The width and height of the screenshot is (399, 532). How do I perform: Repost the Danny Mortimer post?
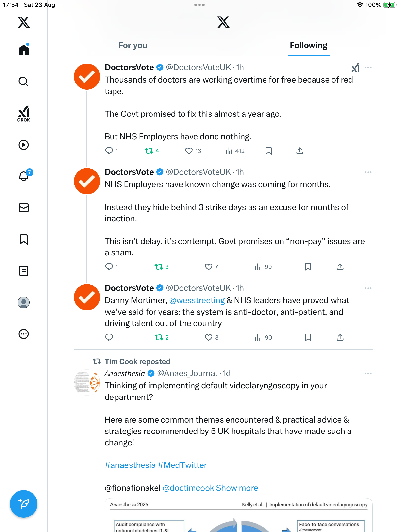(x=159, y=337)
